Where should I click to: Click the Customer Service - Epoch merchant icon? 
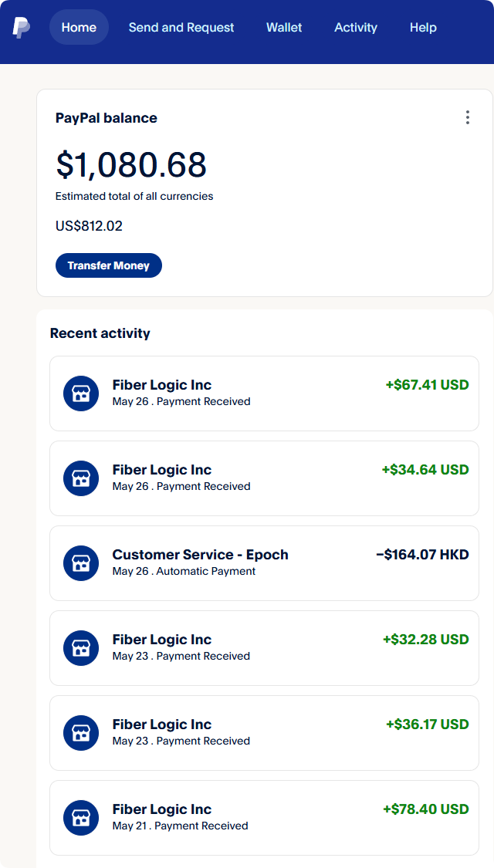(81, 563)
